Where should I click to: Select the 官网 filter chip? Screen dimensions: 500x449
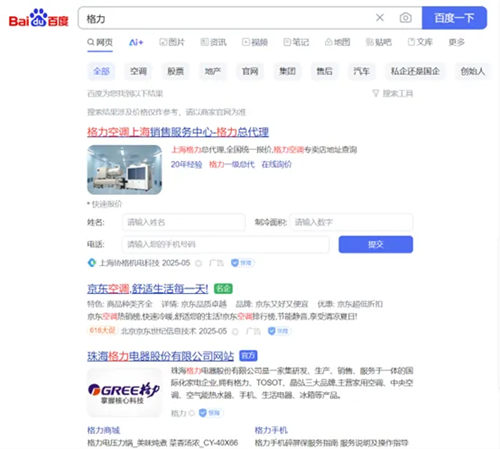(250, 71)
